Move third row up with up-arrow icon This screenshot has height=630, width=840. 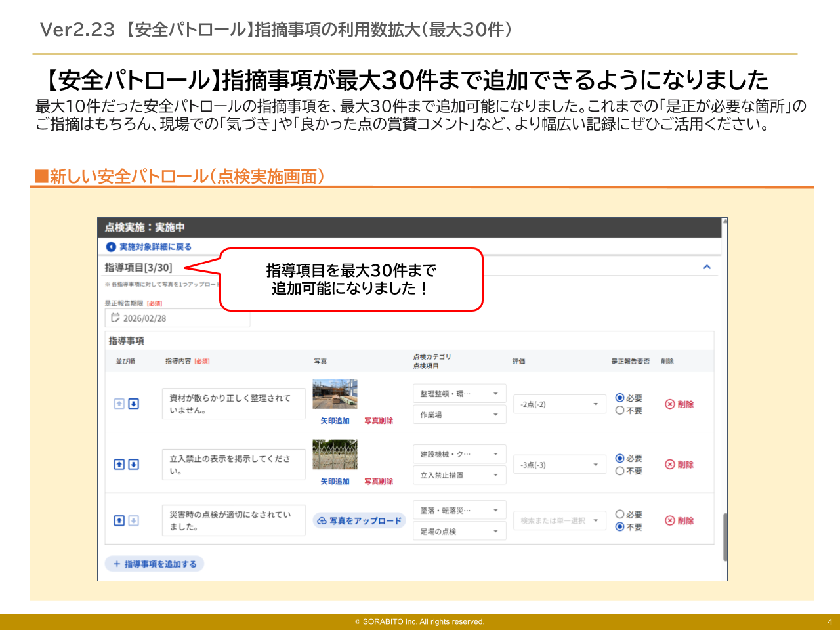[119, 520]
